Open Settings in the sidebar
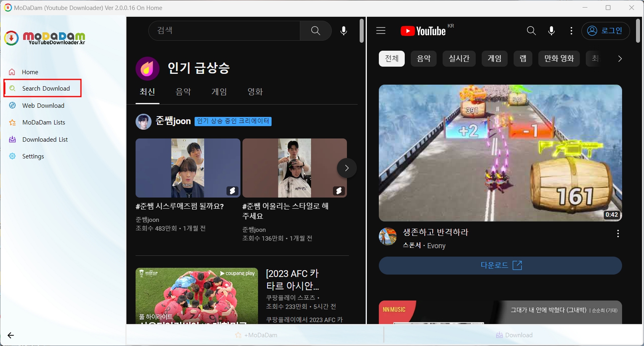This screenshot has width=644, height=346. click(x=33, y=156)
